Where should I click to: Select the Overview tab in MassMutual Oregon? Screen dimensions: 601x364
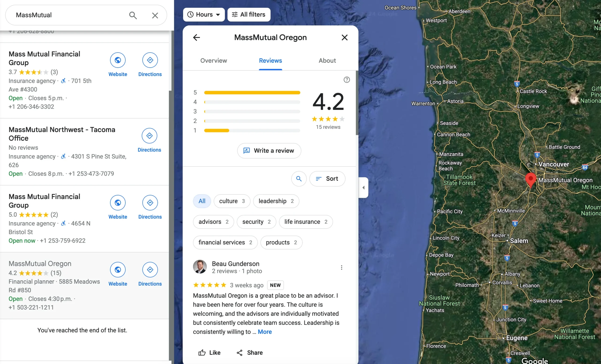[214, 61]
